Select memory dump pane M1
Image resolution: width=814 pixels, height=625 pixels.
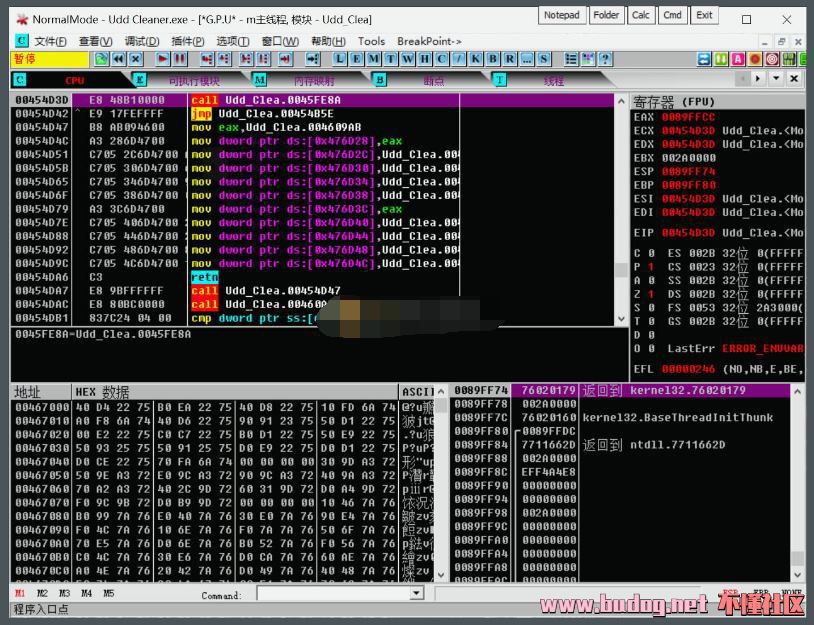(x=20, y=593)
